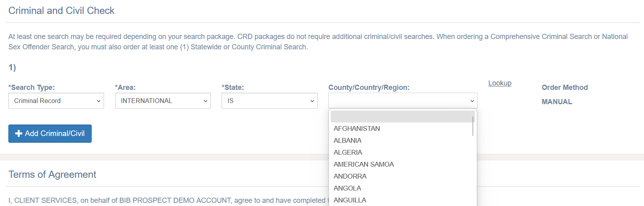Click the plus icon on Add Criminal/Civil
The width and height of the screenshot is (644, 206).
[x=19, y=134]
